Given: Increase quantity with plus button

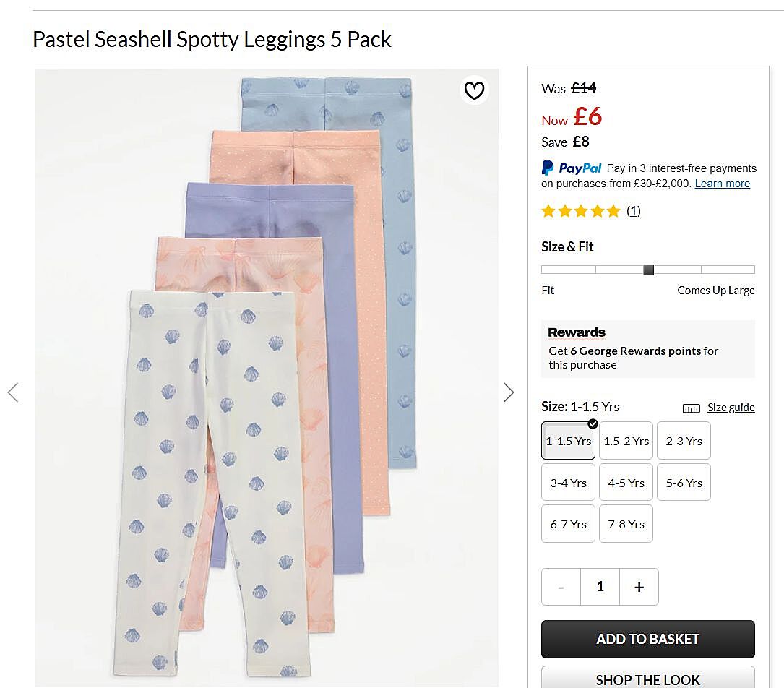Looking at the screenshot, I should pyautogui.click(x=639, y=587).
